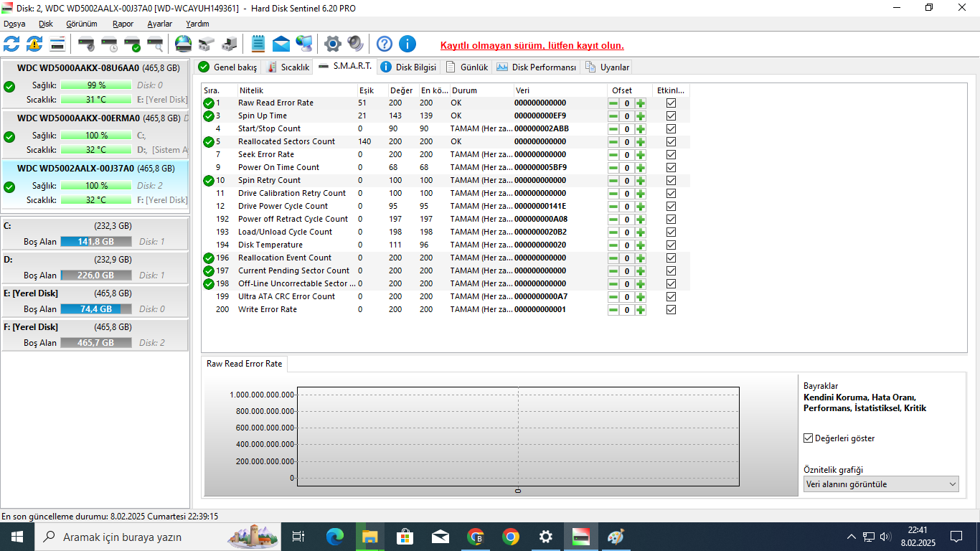
Task: Open the 'Veri alanını görüntüle' dropdown
Action: pos(881,484)
